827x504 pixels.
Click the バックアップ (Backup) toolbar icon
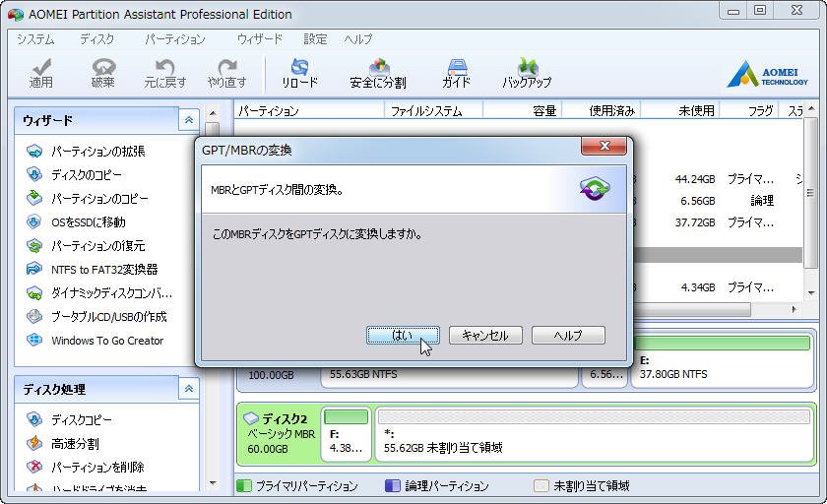[x=527, y=67]
